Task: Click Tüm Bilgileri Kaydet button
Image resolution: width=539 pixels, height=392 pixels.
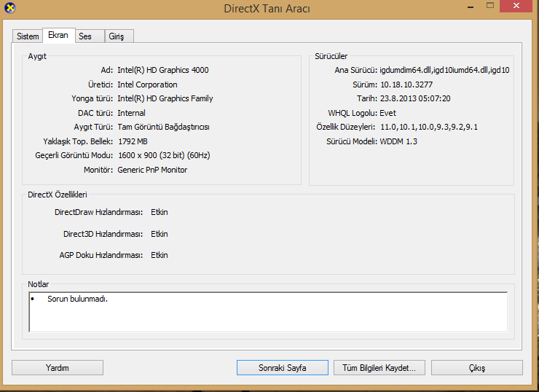Action: (x=379, y=367)
